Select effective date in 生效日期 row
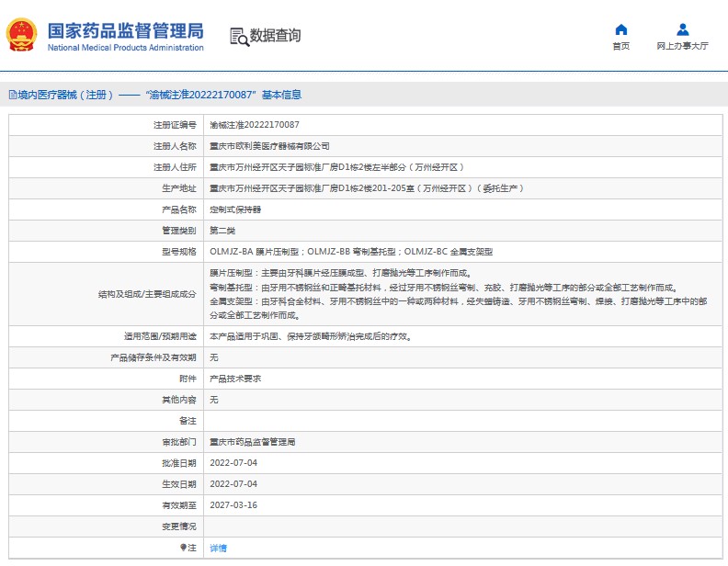 tap(233, 484)
